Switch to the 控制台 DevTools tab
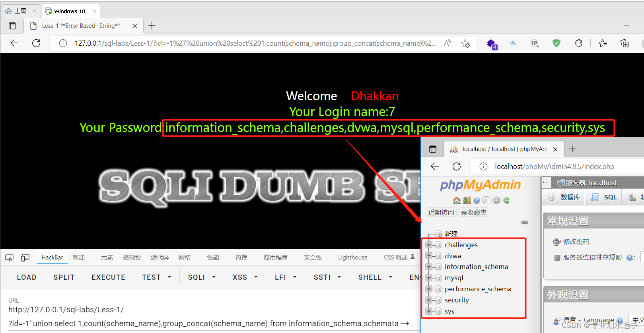This screenshot has height=333, width=644. coord(132,257)
